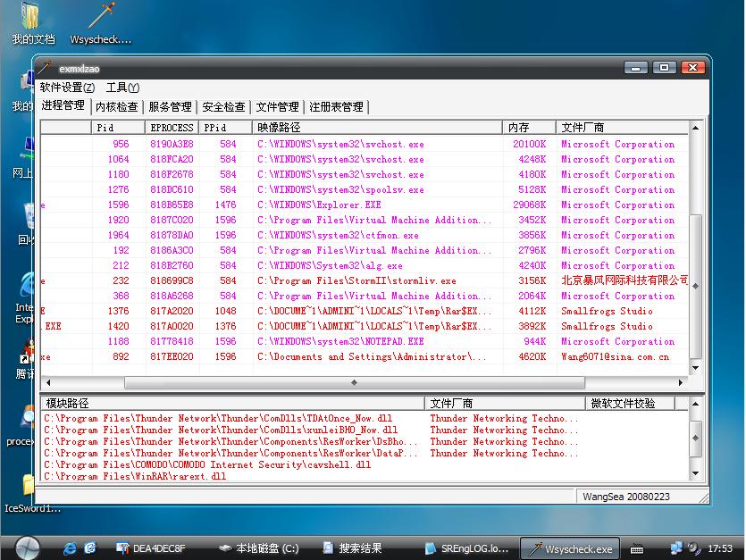
Task: Switch to 本地磁盘 (C:) taskbar window
Action: click(x=259, y=548)
